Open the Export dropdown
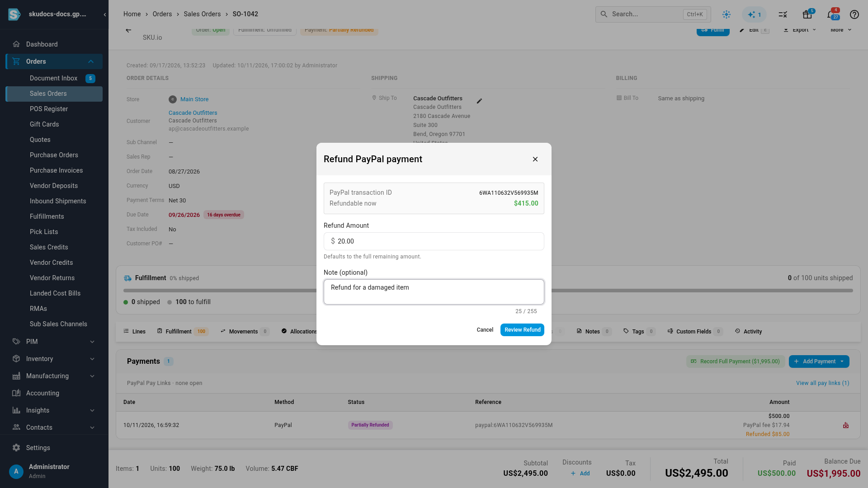Screen dimensions: 868x488 (x=800, y=30)
